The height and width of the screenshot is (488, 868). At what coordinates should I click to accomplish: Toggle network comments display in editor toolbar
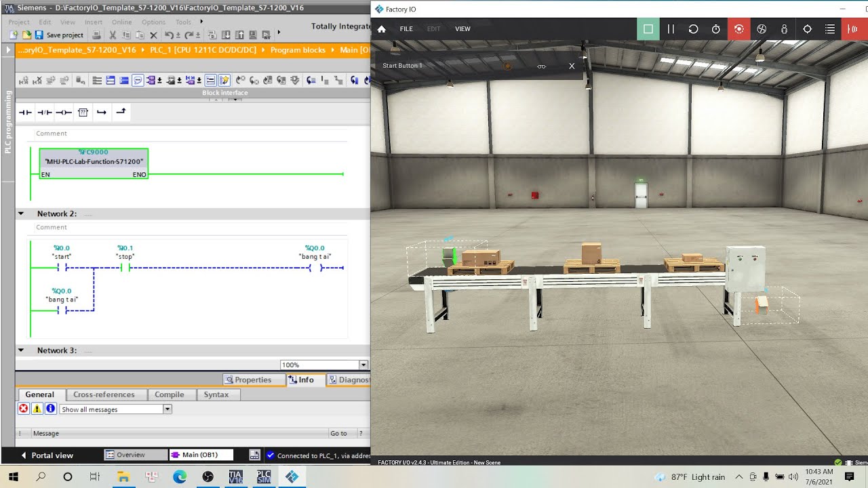[138, 80]
